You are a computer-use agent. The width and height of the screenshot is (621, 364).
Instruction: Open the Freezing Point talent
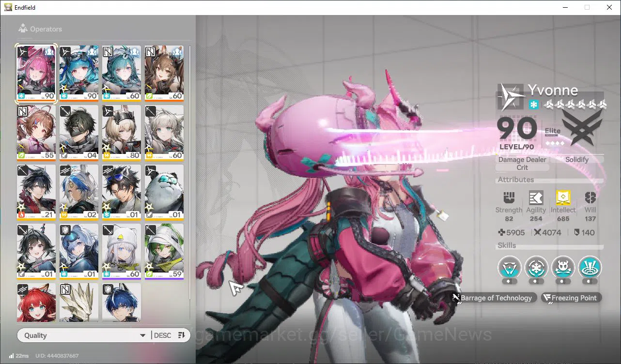point(572,298)
